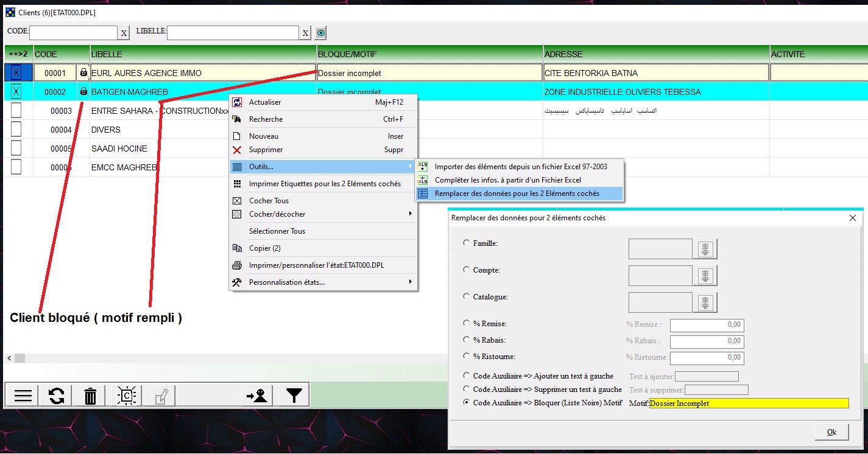
Task: Choose Recherche in the context menu
Action: point(323,119)
